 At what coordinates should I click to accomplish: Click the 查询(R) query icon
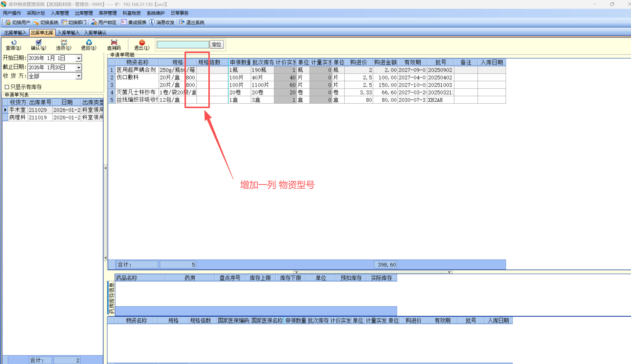[14, 43]
